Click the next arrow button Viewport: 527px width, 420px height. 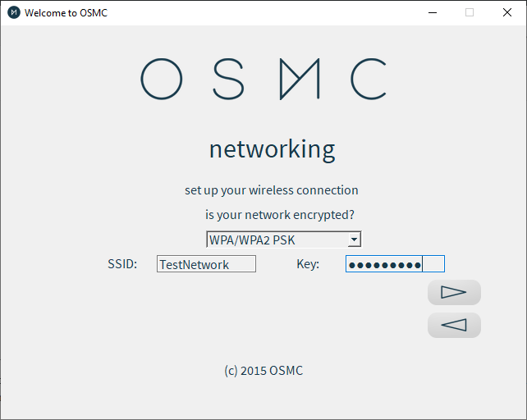tap(454, 292)
